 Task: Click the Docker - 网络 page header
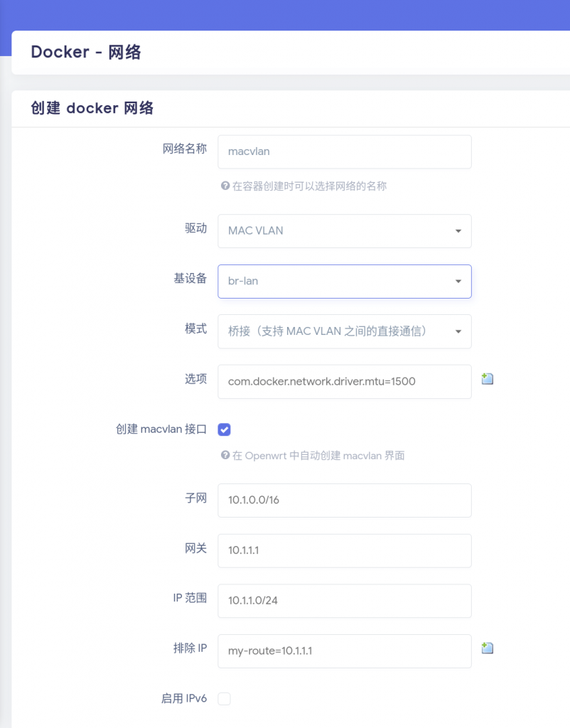85,52
